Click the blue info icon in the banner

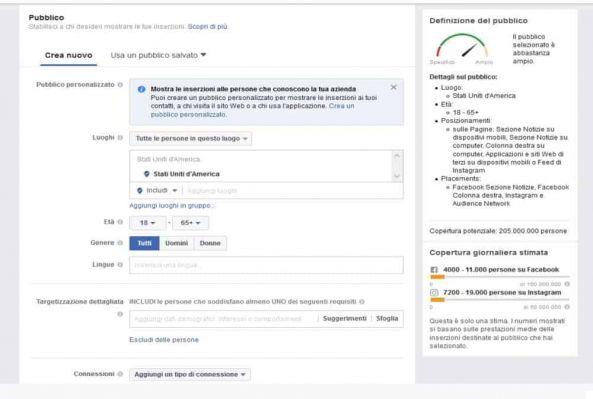(x=141, y=89)
